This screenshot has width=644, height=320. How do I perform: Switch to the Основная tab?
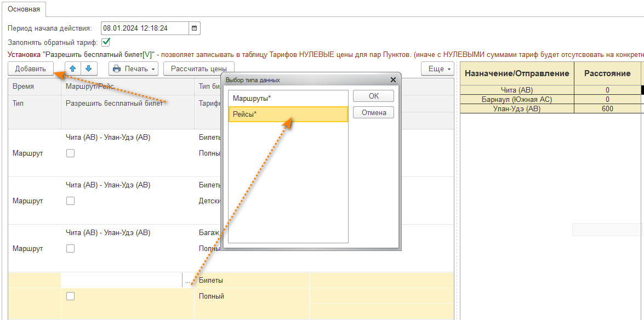coord(24,8)
